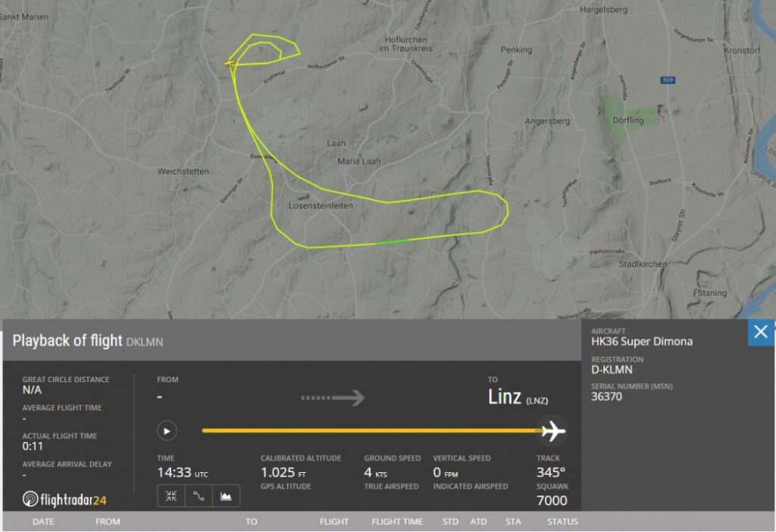
Task: Click the center-on-aircraft arrows icon
Action: click(171, 496)
